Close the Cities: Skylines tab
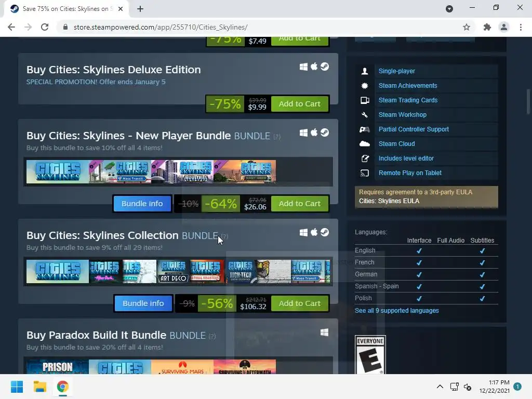Viewport: 532px width, 399px height. (121, 9)
